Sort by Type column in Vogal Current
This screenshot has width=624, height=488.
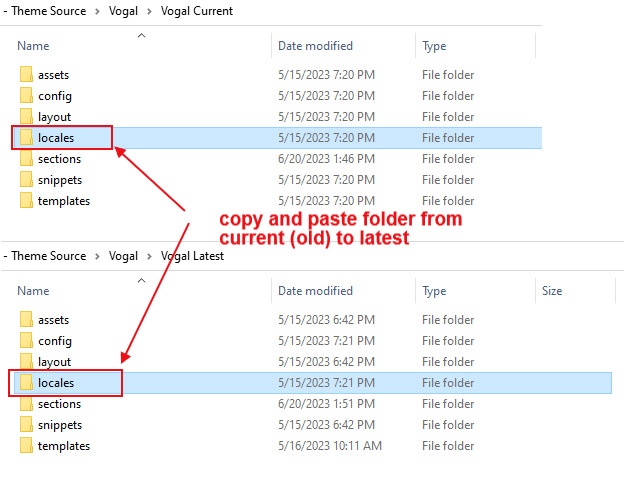click(x=434, y=46)
